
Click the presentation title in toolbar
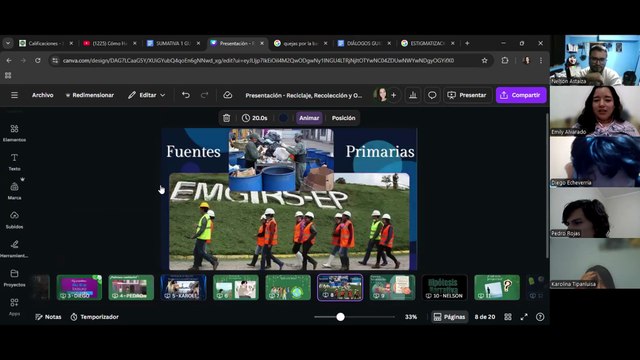coord(304,95)
